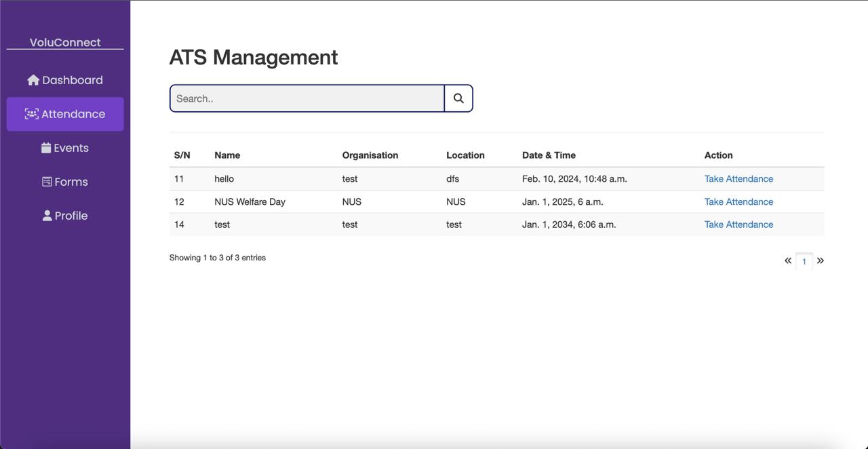This screenshot has height=449, width=868.
Task: Open the Attendance menu item
Action: [65, 114]
